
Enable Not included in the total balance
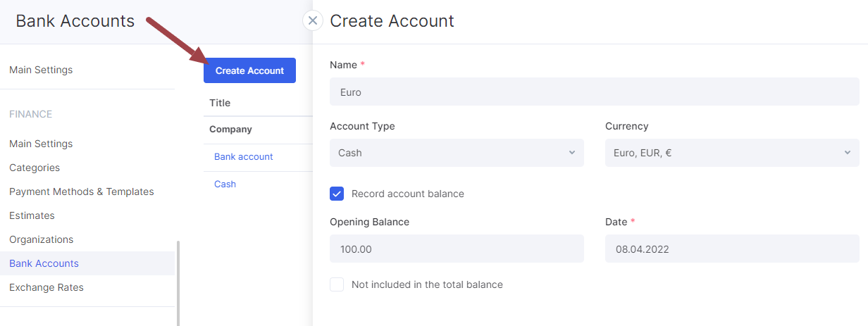(337, 284)
